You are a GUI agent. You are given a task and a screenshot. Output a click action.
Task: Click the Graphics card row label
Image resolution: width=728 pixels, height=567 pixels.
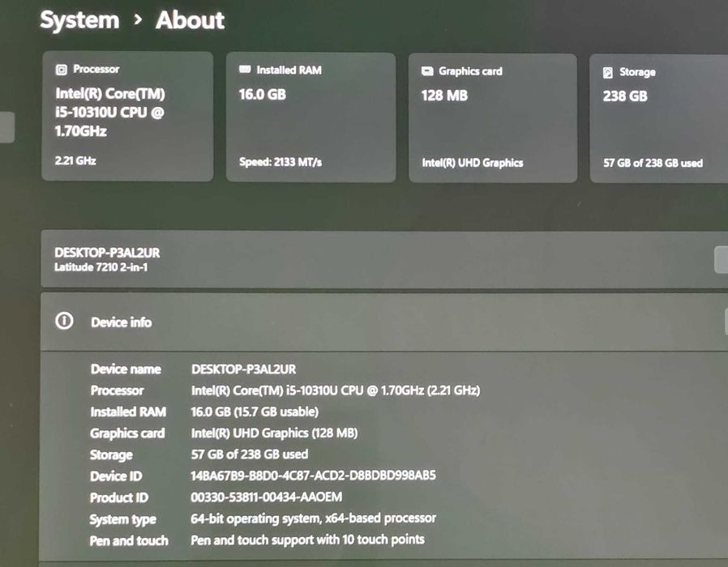(x=127, y=433)
